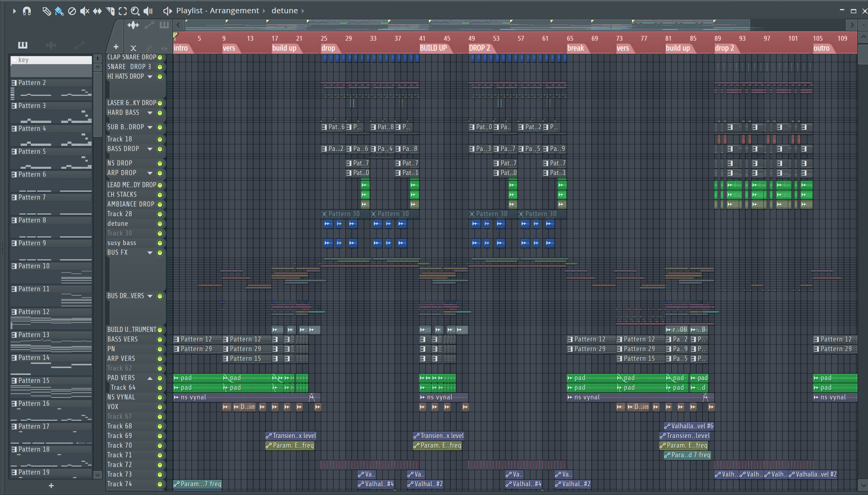
Task: Jump to the break timeline marker
Action: pyautogui.click(x=575, y=48)
